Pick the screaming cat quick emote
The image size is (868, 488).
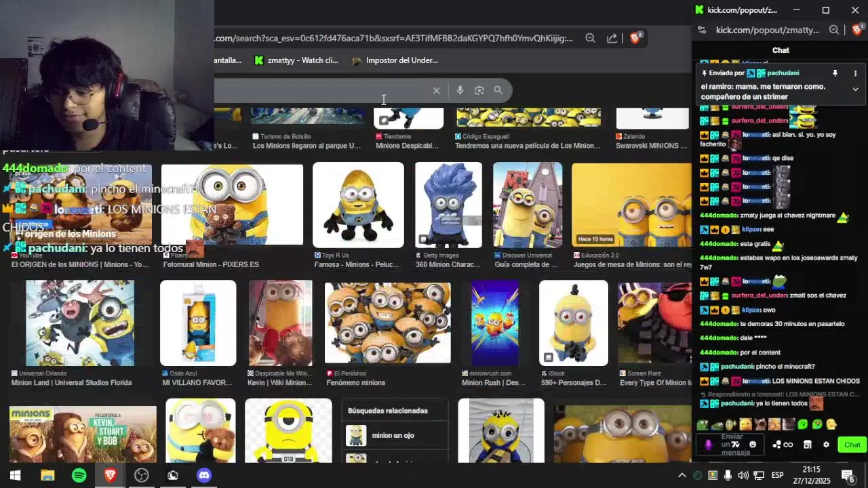[760, 425]
